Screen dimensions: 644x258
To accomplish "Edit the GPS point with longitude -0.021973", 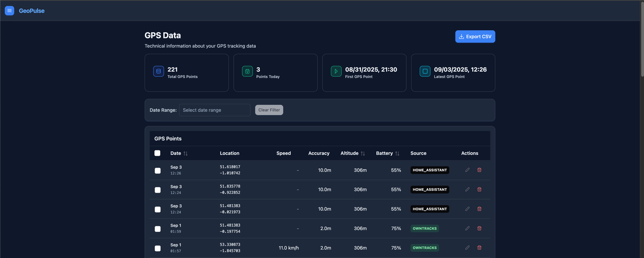I will point(467,209).
